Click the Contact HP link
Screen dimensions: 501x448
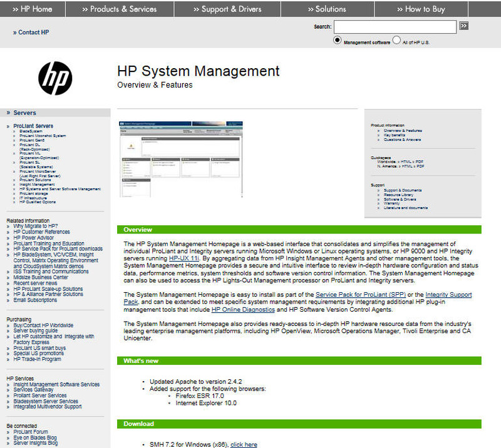(31, 32)
